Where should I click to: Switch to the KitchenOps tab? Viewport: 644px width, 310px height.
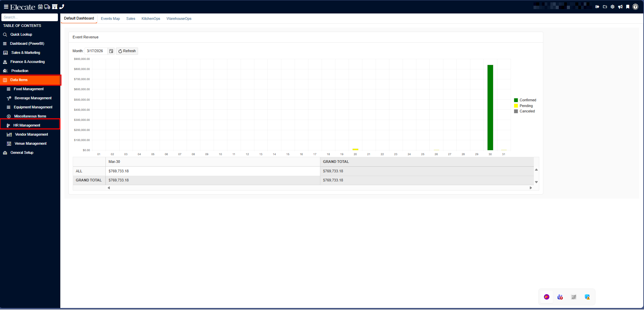151,19
